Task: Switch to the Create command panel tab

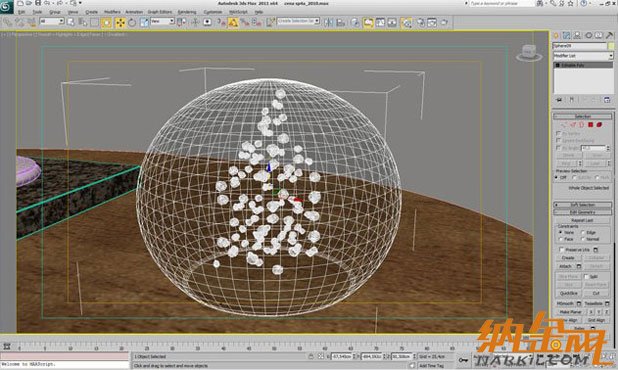Action: pyautogui.click(x=556, y=35)
